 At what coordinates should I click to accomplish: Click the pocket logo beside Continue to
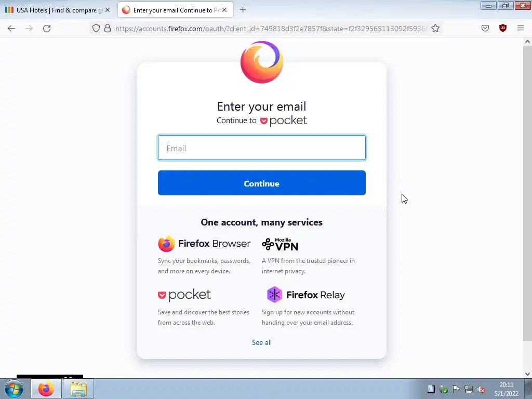click(x=284, y=121)
